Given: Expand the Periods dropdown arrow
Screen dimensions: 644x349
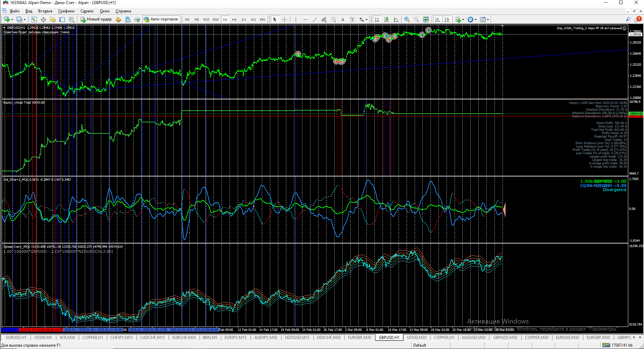Looking at the screenshot, I should pyautogui.click(x=475, y=19).
